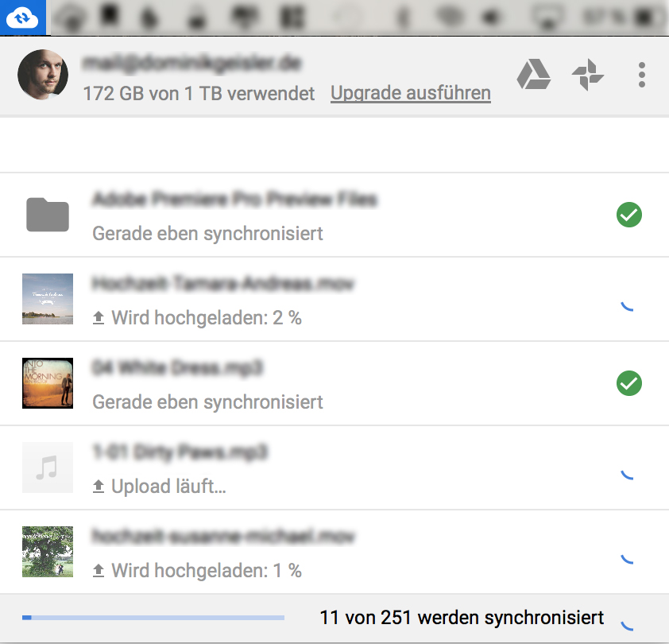
Task: Click the 172 GB von 1 TB storage text
Action: click(x=199, y=94)
